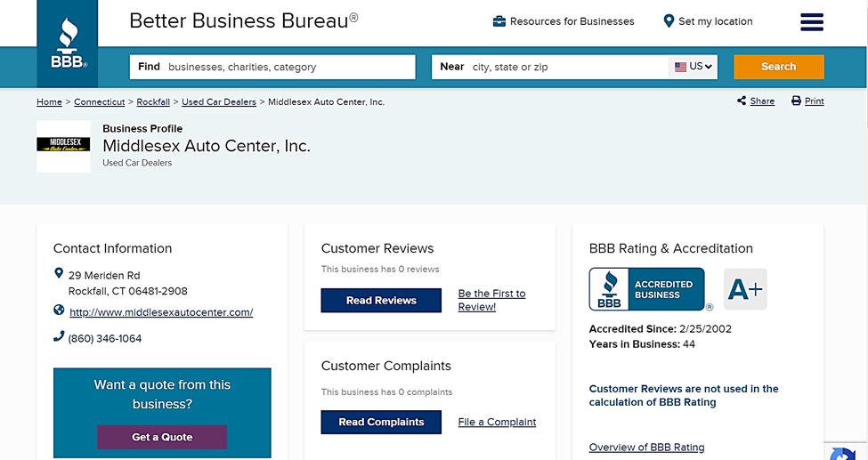Click the reCAPTCHA badge at the corner

point(846,452)
